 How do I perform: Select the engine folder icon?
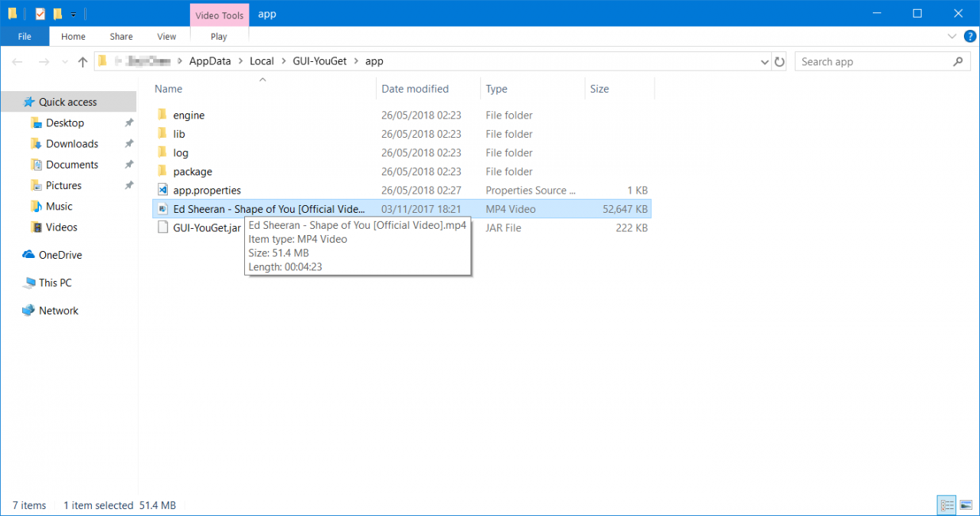[x=162, y=115]
